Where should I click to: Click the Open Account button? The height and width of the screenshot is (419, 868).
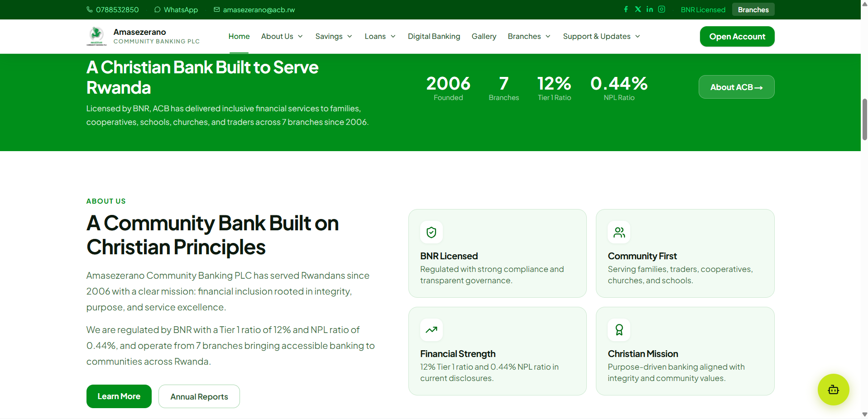pos(737,37)
